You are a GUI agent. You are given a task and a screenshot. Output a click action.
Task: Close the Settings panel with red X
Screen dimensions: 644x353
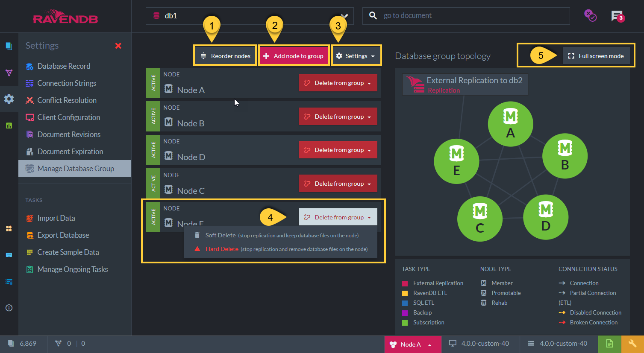pyautogui.click(x=118, y=46)
